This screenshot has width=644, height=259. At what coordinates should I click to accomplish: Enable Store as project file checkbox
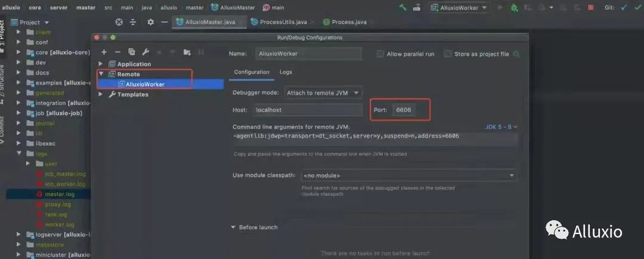click(x=448, y=54)
